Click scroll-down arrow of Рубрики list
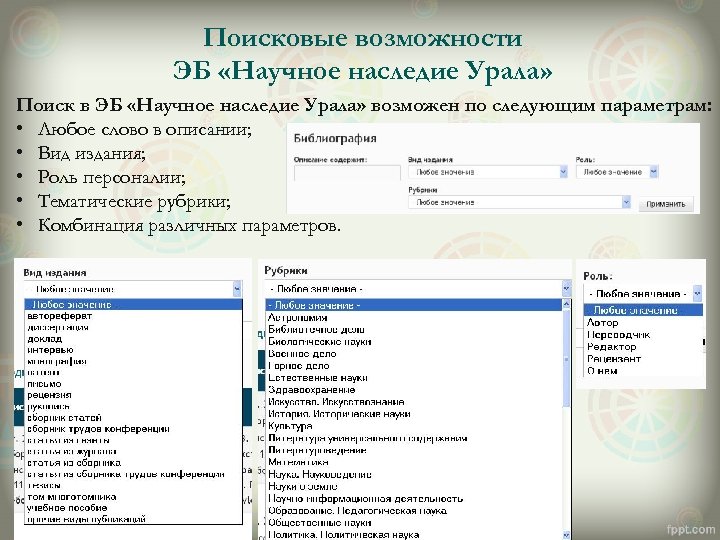This screenshot has height=540, width=720. click(x=566, y=535)
